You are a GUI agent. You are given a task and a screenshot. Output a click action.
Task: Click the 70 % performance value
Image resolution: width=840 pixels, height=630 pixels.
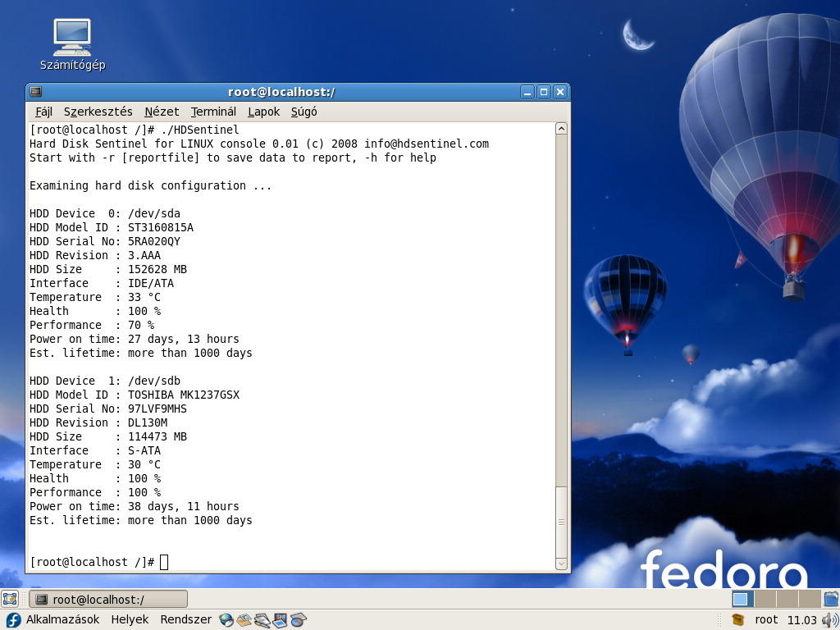(141, 325)
